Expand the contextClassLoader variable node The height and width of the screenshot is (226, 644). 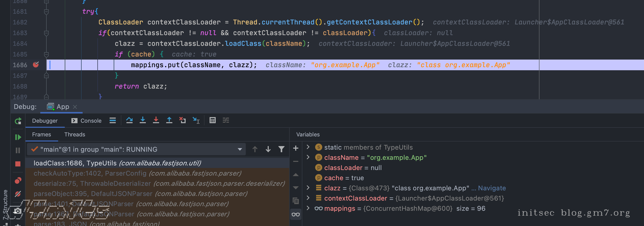(x=308, y=198)
